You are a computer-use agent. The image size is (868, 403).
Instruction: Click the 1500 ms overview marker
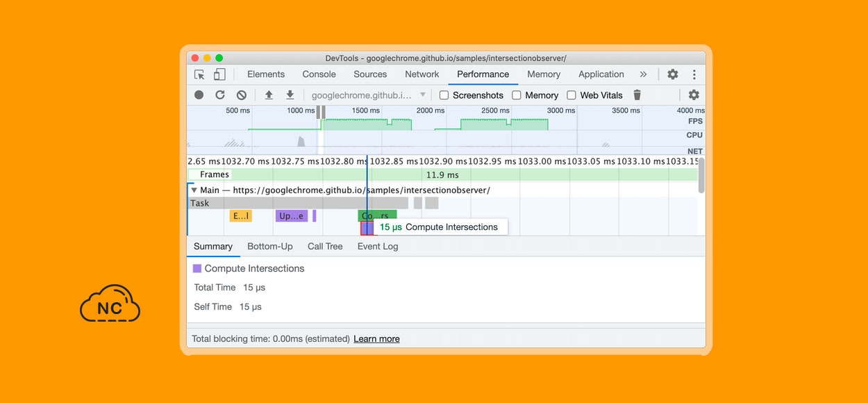tap(365, 110)
